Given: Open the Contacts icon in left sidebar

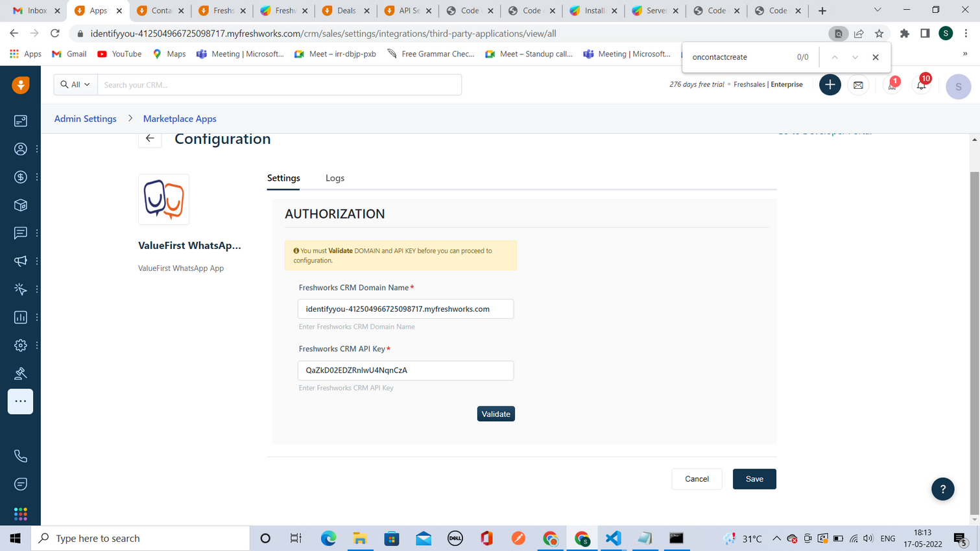Looking at the screenshot, I should coord(21,149).
